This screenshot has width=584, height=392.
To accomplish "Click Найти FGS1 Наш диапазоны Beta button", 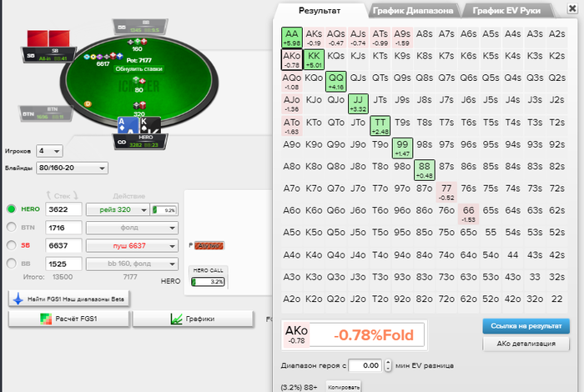I will pyautogui.click(x=69, y=299).
